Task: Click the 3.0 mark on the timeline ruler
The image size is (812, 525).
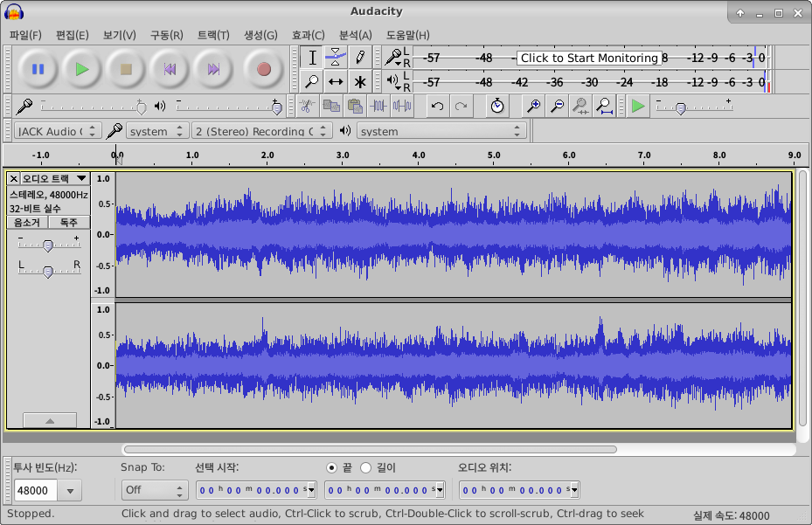Action: (x=343, y=155)
